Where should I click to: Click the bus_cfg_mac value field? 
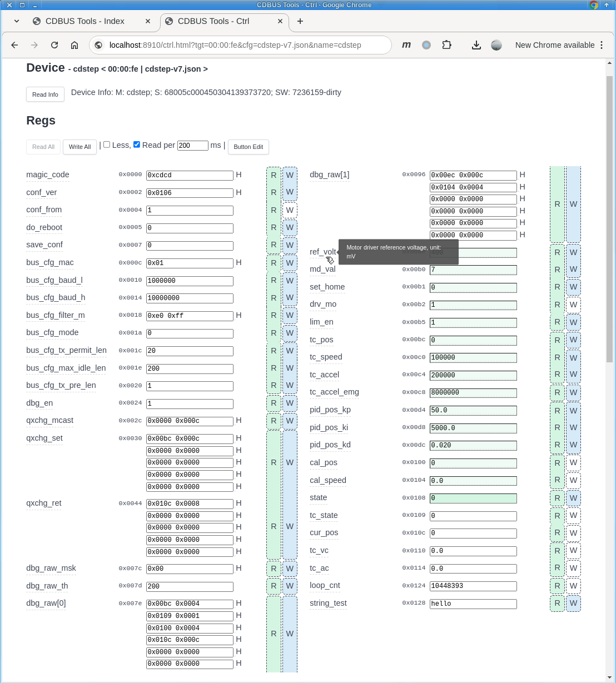190,263
